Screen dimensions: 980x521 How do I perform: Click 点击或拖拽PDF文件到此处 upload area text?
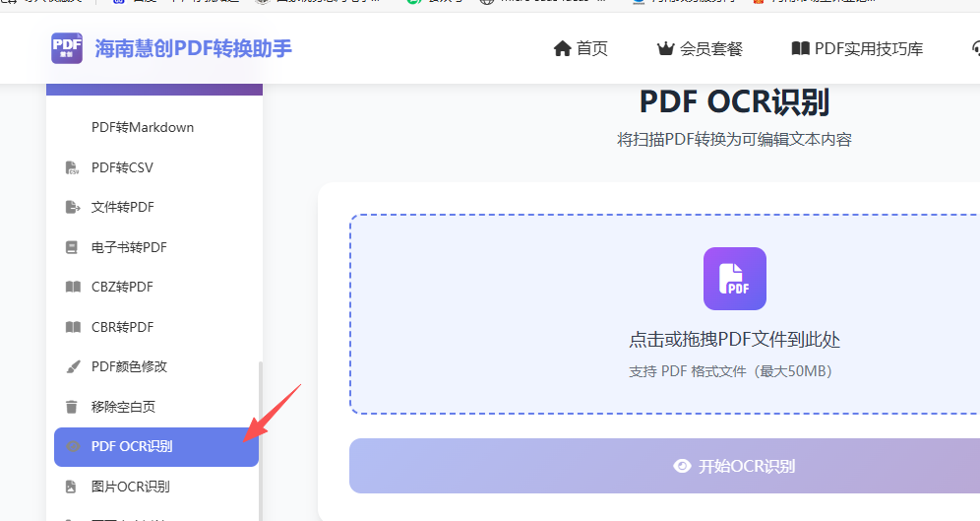click(x=734, y=340)
